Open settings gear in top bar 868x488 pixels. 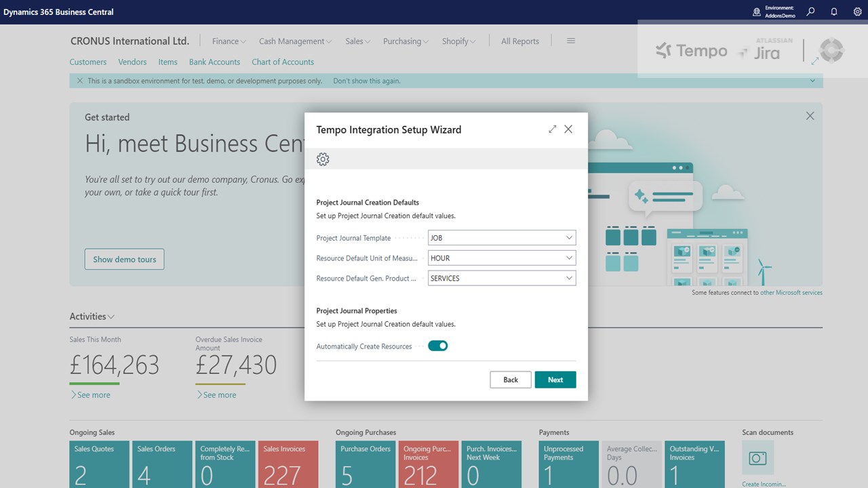[857, 12]
